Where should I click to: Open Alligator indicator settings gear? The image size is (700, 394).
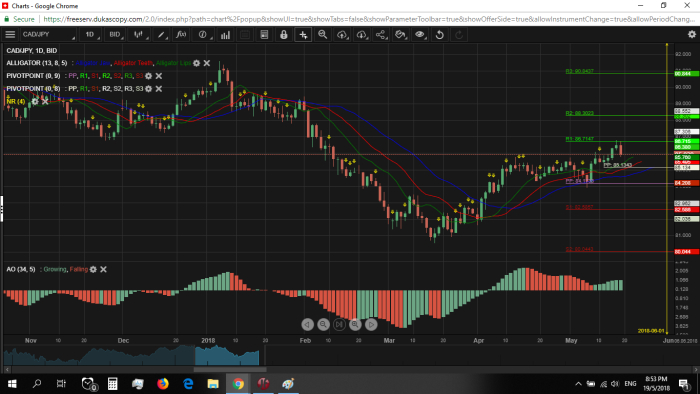196,63
